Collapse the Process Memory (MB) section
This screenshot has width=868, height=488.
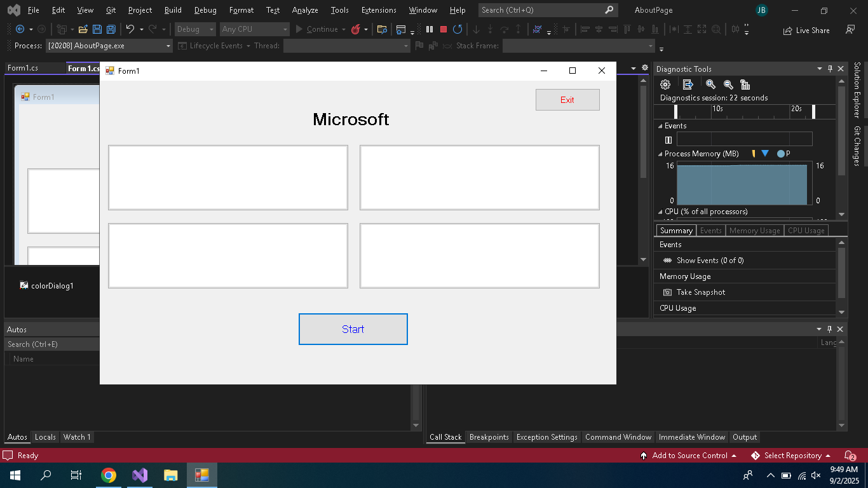(x=660, y=154)
